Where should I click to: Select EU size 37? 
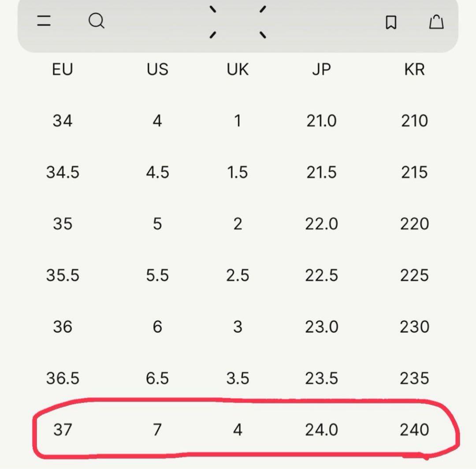click(62, 429)
